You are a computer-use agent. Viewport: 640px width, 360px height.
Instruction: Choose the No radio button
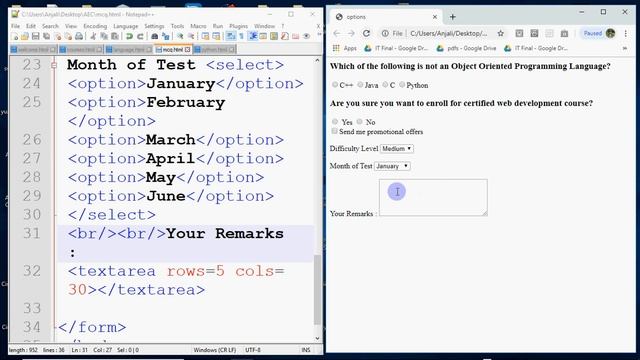pos(359,121)
